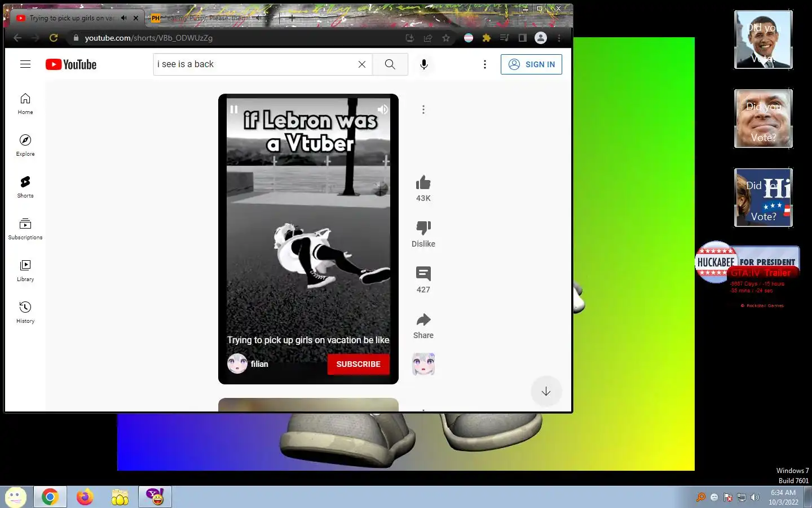Subscribe to filian channel
The height and width of the screenshot is (508, 812).
tap(358, 364)
